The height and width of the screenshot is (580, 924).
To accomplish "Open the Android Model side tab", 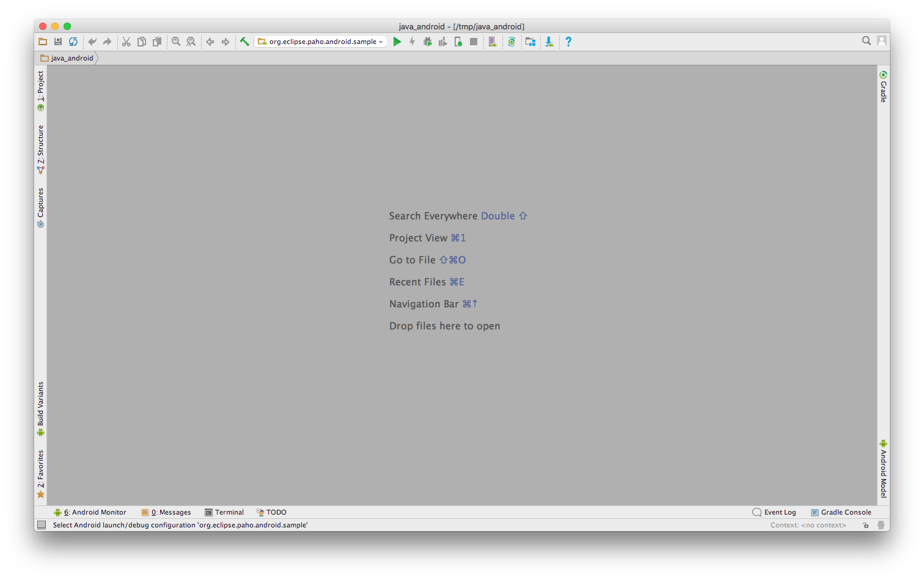I will 883,468.
